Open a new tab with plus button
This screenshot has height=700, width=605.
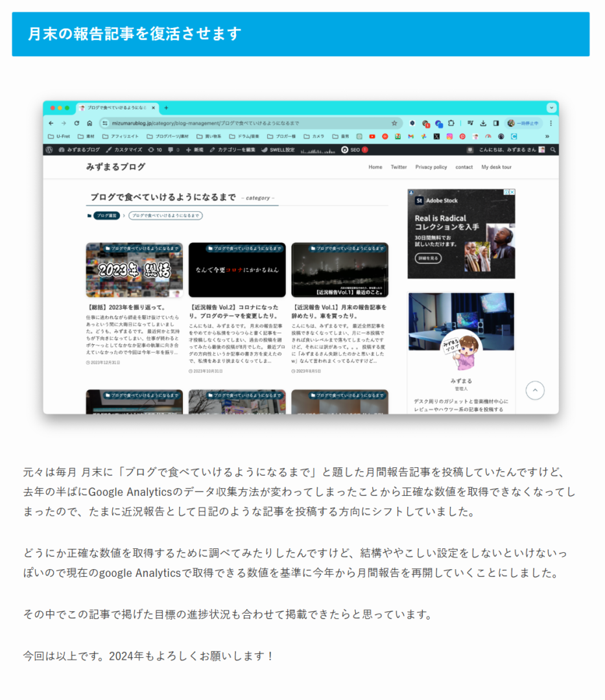click(x=166, y=108)
